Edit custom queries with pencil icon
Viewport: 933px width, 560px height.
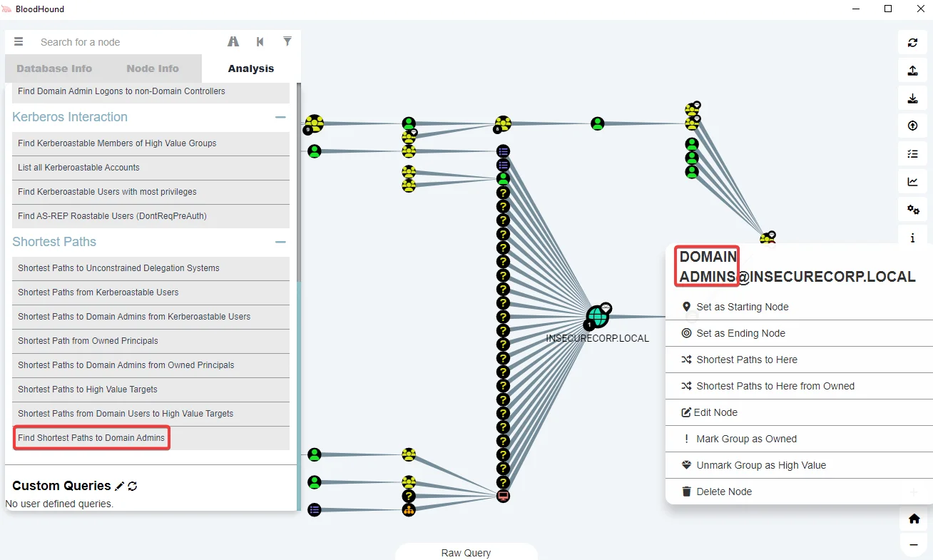coord(120,486)
